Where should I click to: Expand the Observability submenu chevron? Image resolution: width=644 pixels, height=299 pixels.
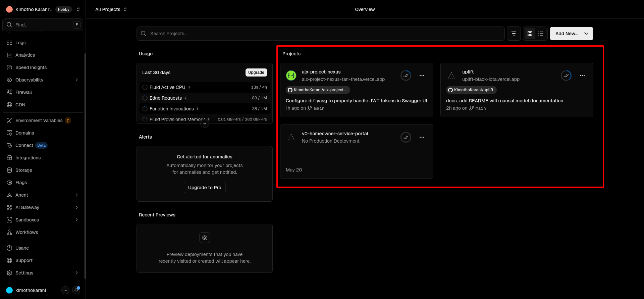click(x=77, y=80)
